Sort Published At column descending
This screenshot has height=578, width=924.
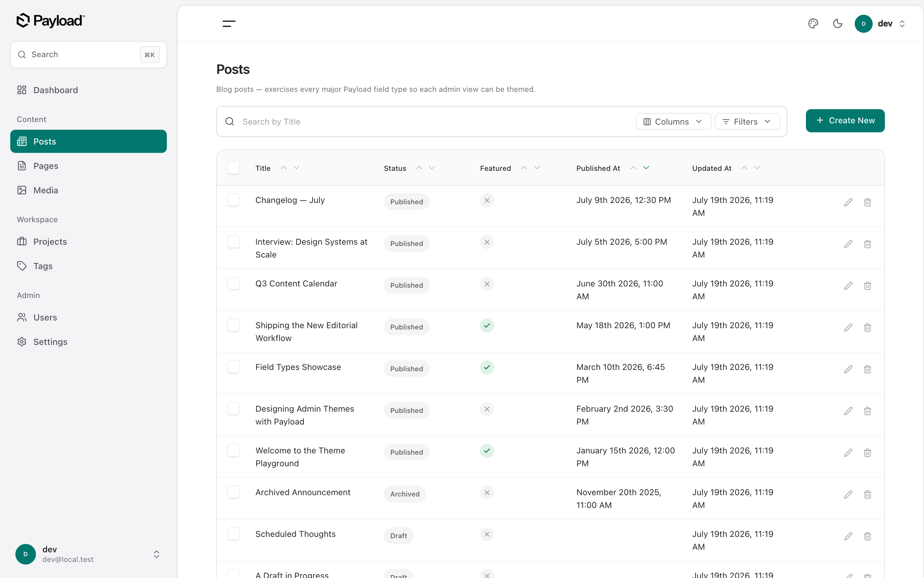click(x=646, y=168)
